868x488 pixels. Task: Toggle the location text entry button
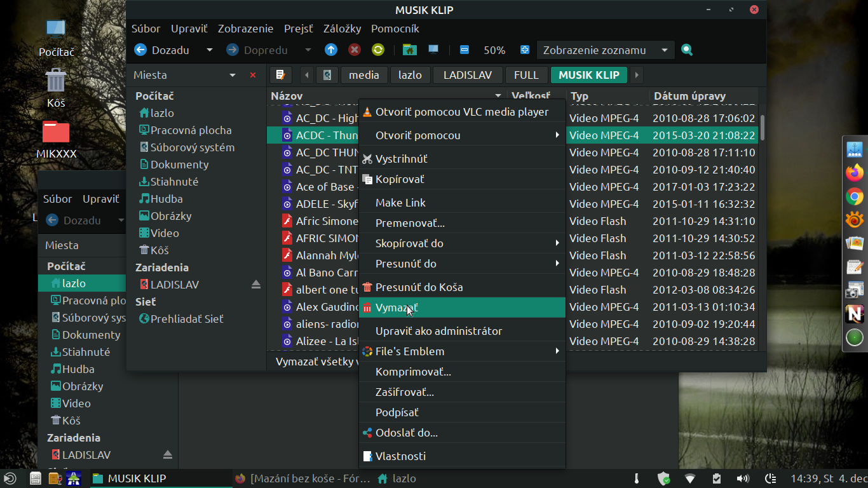(x=281, y=75)
